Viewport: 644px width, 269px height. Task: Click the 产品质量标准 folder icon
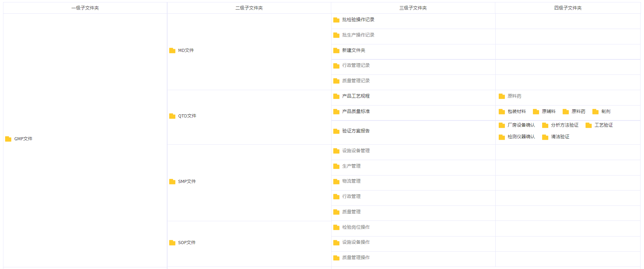(336, 112)
